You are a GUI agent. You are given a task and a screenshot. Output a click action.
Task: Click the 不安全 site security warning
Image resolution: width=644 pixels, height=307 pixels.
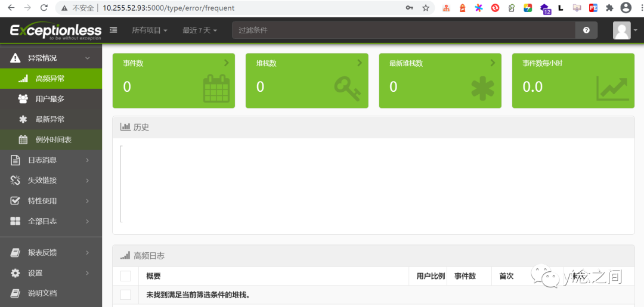tap(77, 8)
